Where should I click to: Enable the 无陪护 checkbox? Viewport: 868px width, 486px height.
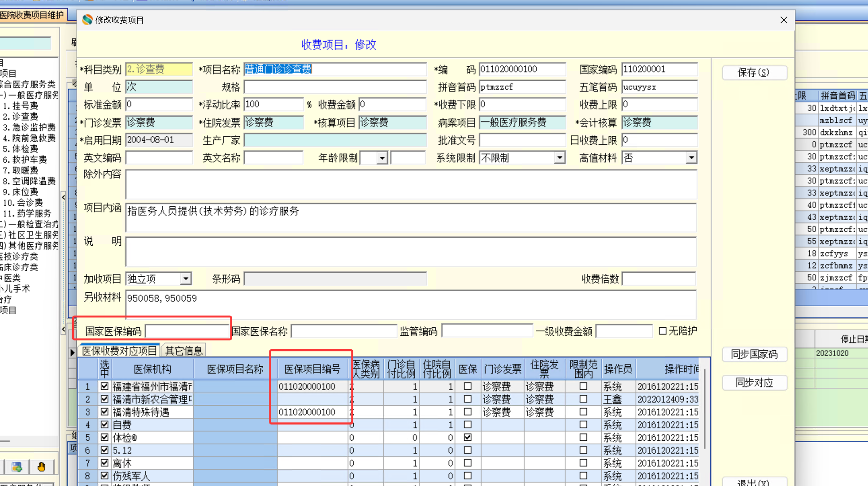click(663, 331)
